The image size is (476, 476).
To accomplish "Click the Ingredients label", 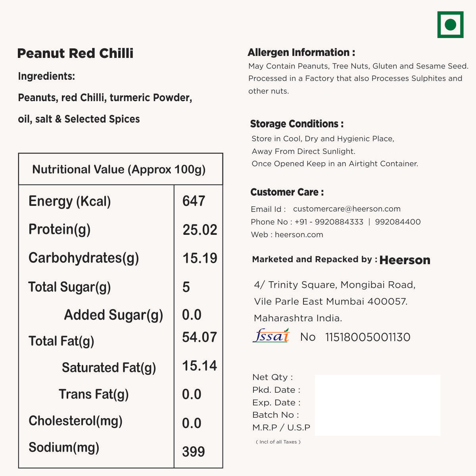I will (46, 76).
